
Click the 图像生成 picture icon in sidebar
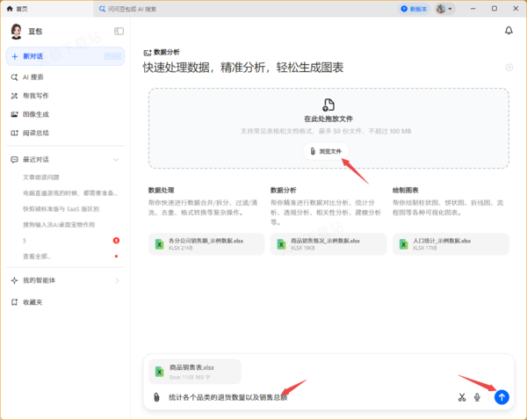click(x=14, y=114)
